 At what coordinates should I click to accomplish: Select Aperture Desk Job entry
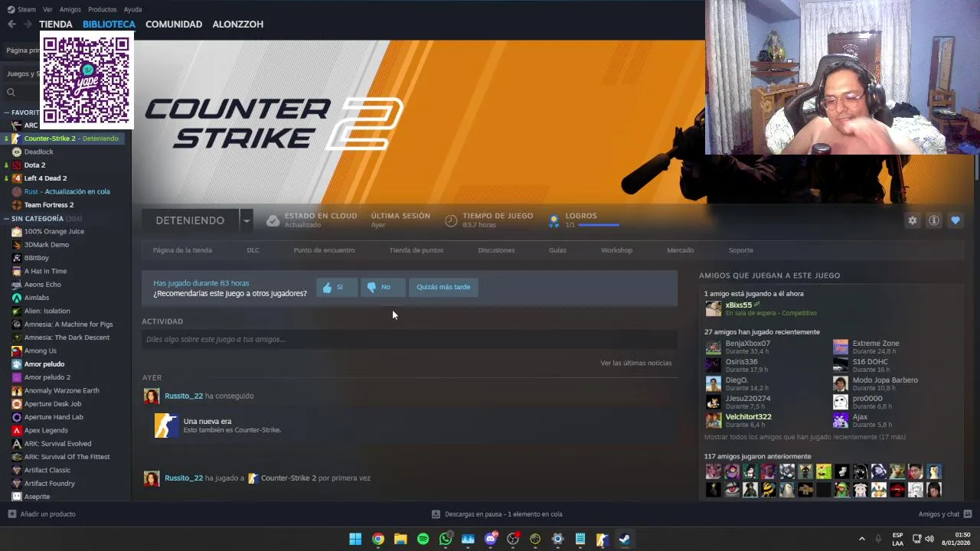pyautogui.click(x=52, y=404)
